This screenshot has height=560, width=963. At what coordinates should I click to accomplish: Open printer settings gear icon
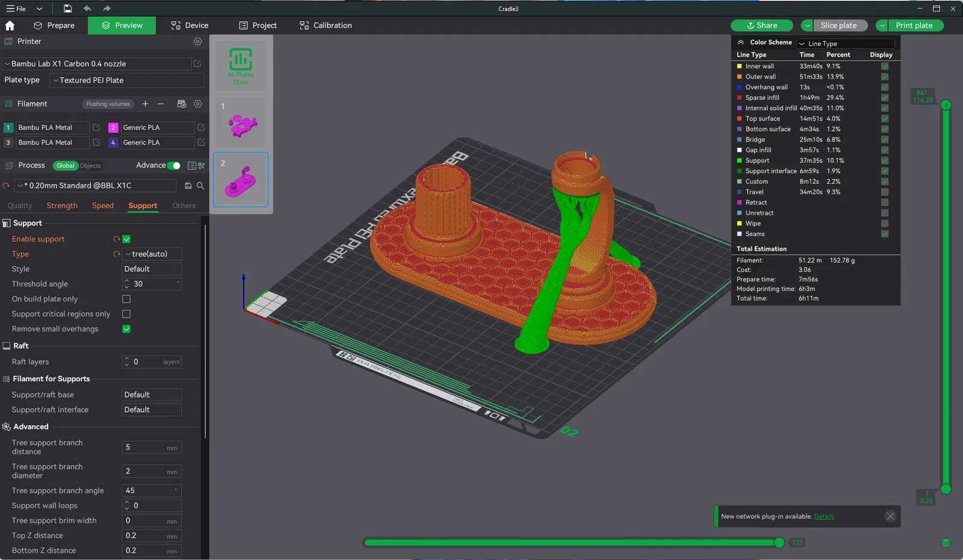[x=197, y=42]
